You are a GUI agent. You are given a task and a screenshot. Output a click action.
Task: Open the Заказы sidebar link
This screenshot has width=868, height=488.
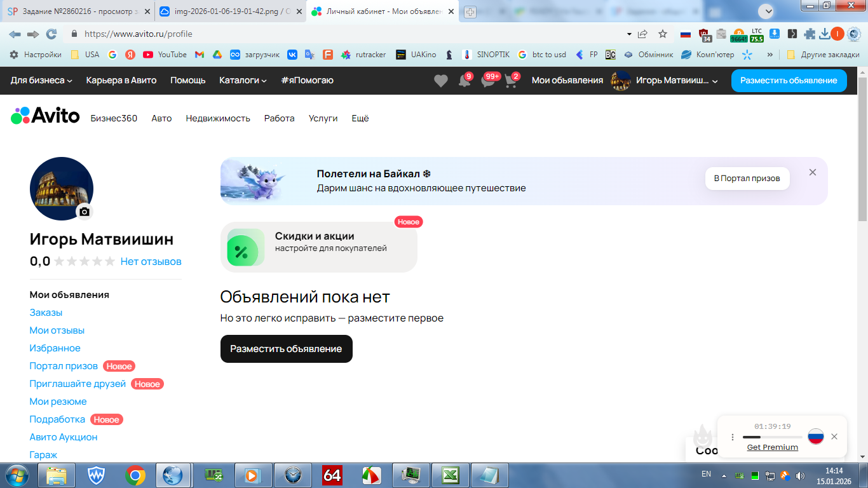click(x=46, y=313)
